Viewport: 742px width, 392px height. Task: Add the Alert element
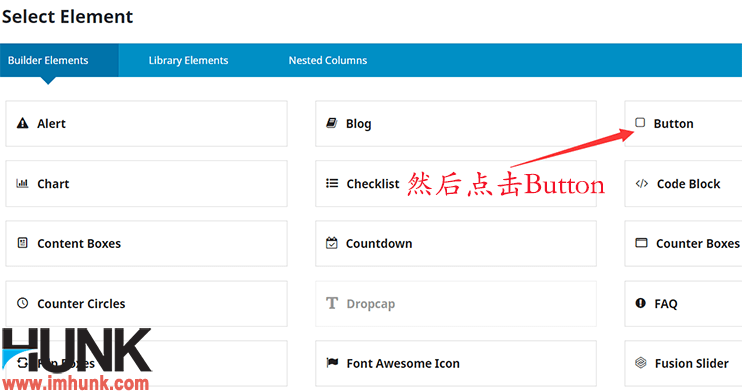pos(146,124)
